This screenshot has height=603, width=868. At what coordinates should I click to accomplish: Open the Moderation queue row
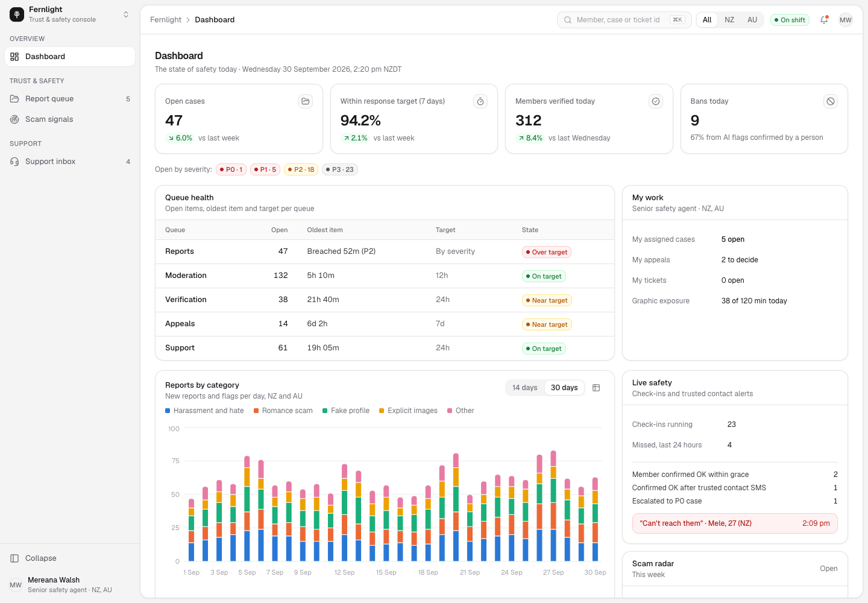coord(385,276)
